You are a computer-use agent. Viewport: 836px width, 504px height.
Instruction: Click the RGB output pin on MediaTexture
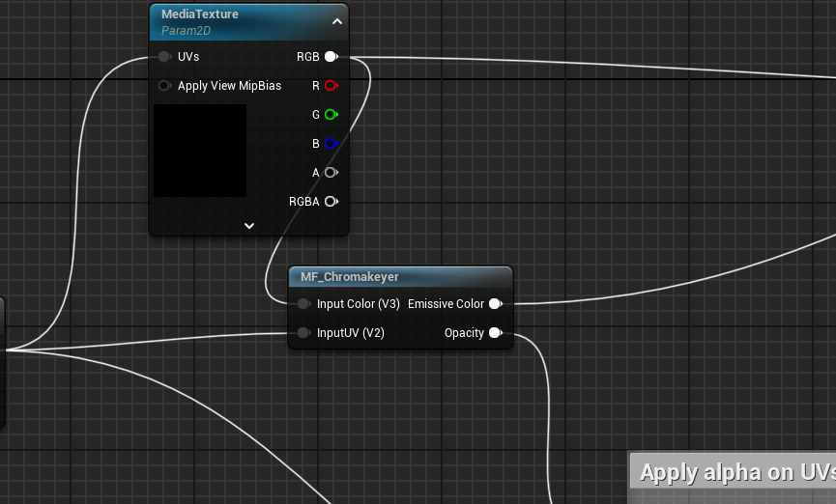[x=332, y=56]
